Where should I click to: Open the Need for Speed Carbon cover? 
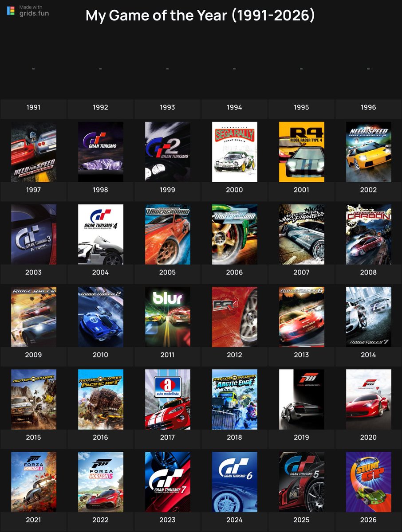point(369,235)
